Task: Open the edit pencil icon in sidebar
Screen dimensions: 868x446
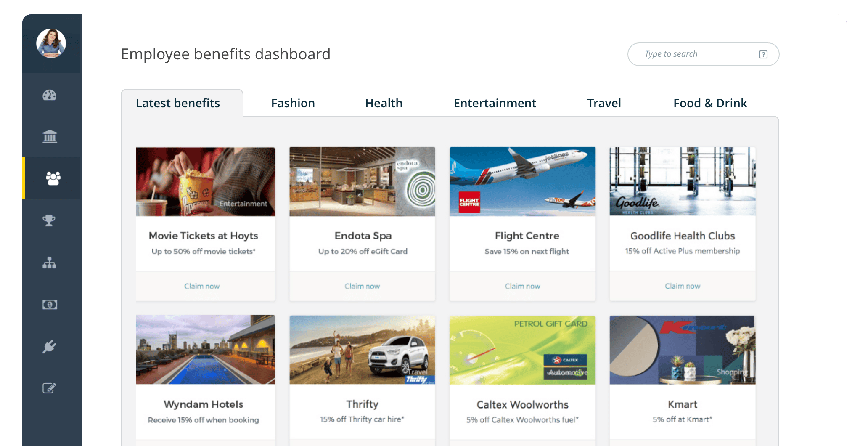Action: point(49,388)
